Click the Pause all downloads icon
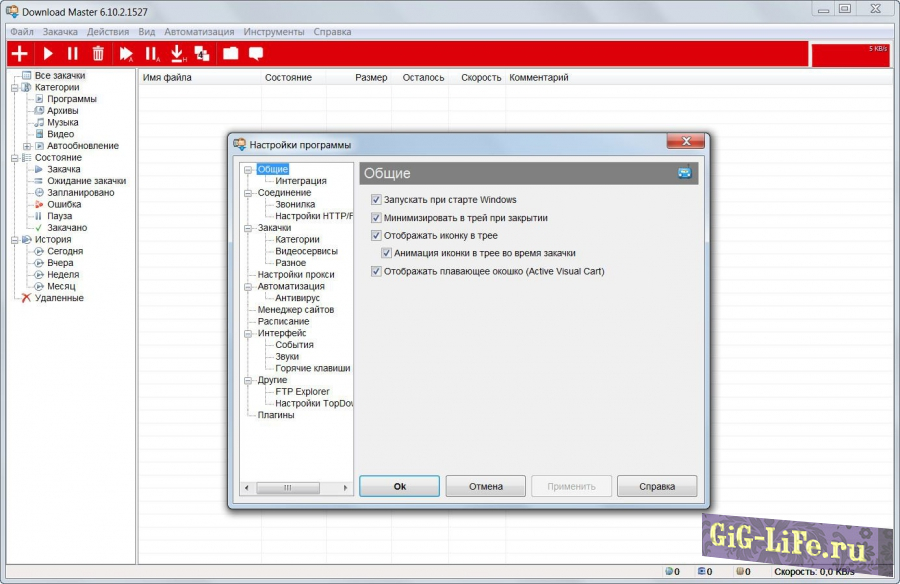This screenshot has height=584, width=900. pos(152,54)
